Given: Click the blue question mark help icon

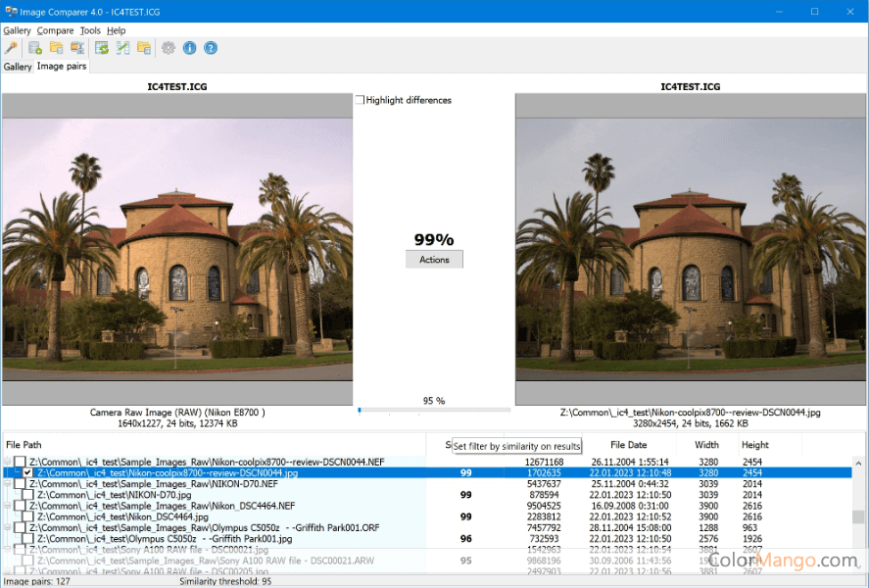Looking at the screenshot, I should click(x=211, y=48).
